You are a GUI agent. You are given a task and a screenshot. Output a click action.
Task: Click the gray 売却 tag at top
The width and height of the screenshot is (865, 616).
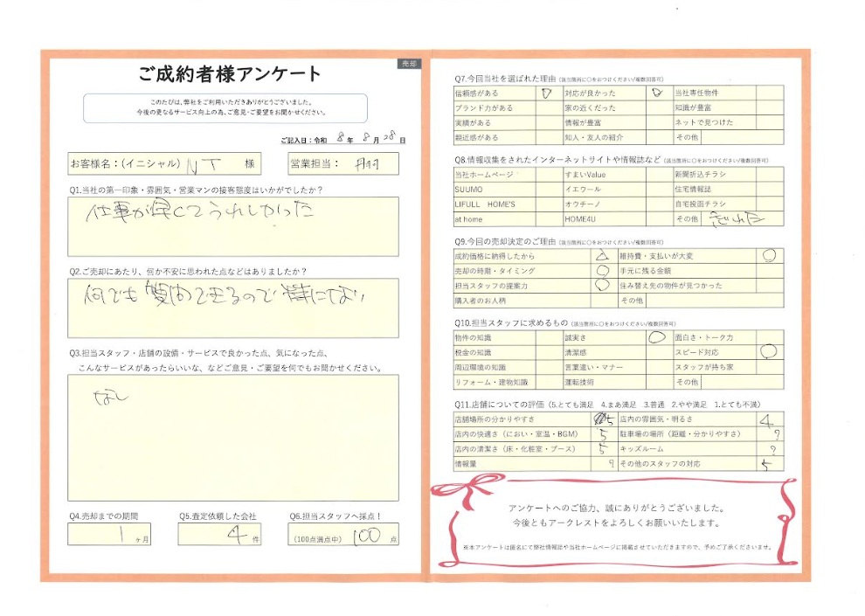tap(409, 64)
